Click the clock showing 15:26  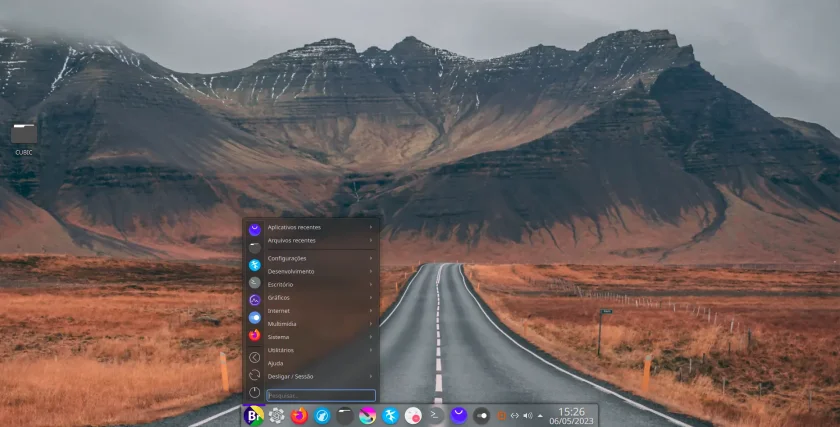(x=571, y=416)
